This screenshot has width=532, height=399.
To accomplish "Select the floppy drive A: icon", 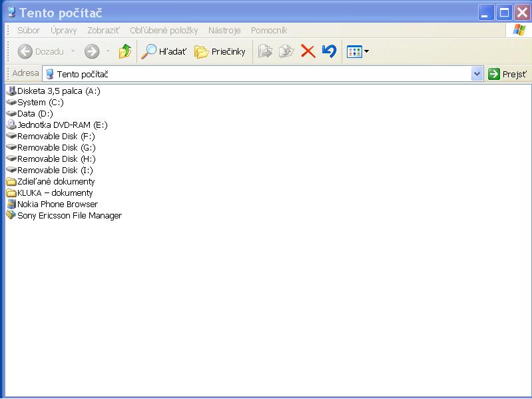I will click(11, 91).
